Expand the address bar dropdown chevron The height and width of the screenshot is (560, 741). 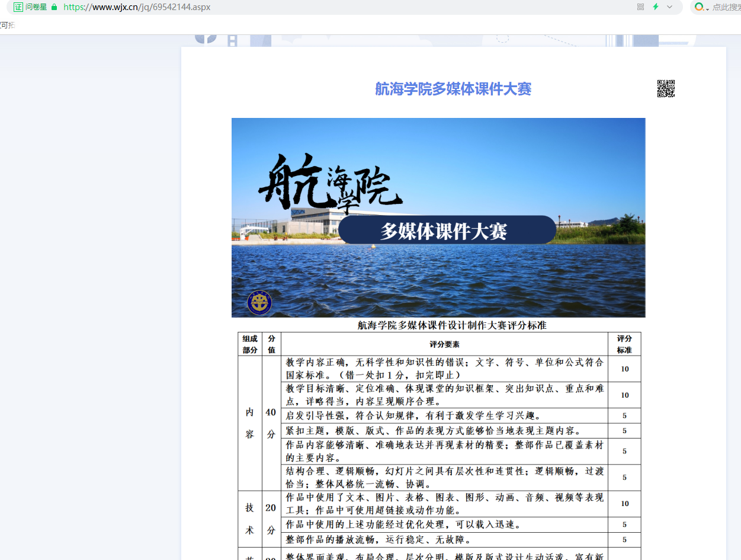point(670,7)
